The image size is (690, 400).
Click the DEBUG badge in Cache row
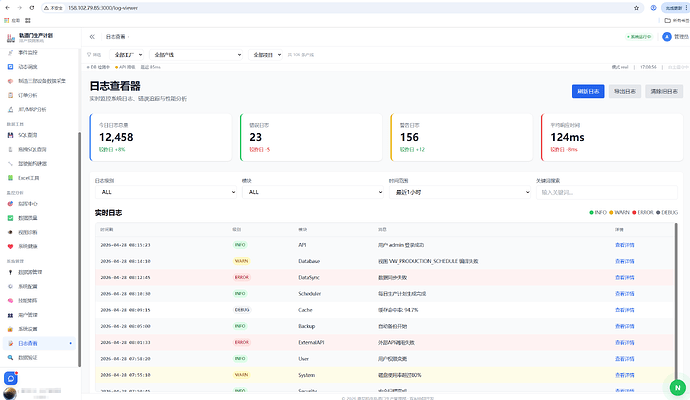click(x=242, y=310)
